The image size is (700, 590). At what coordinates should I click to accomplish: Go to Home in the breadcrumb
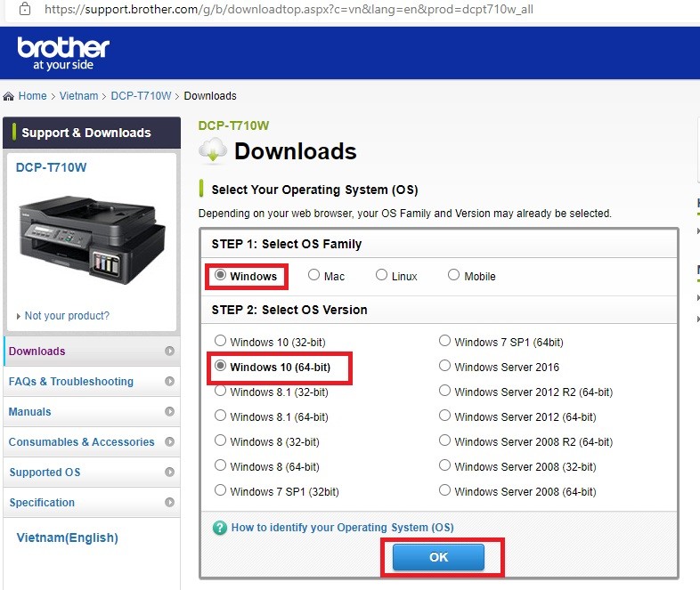(33, 96)
